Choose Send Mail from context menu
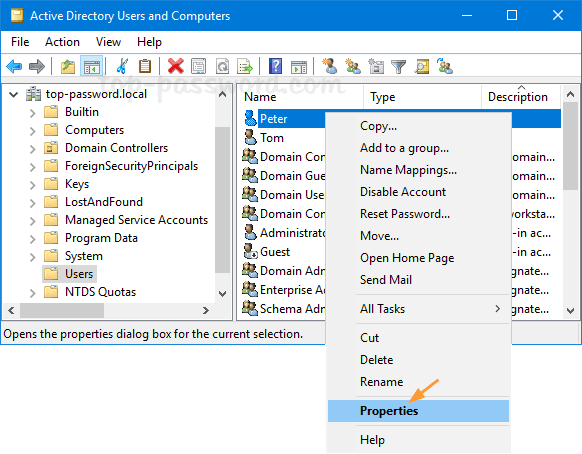The height and width of the screenshot is (454, 582). coord(418,280)
